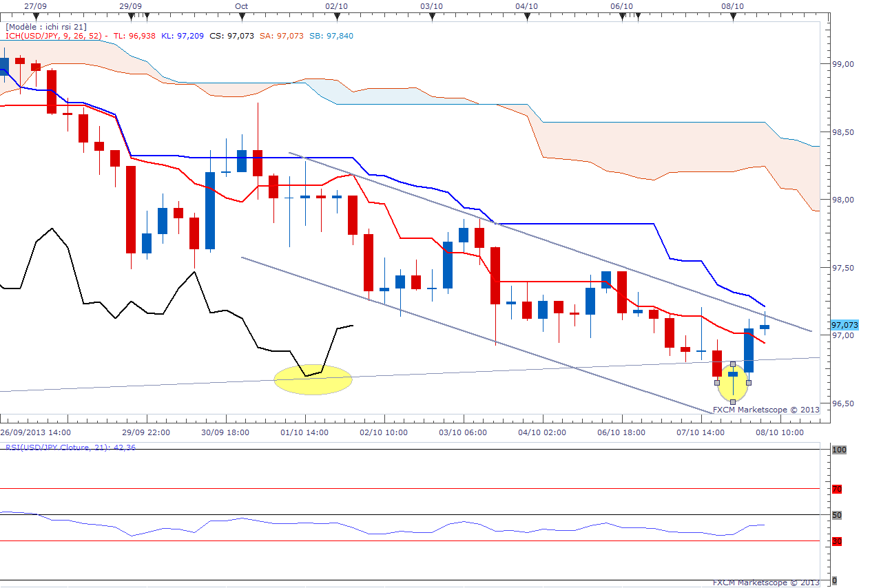
Task: Click the right handle of selected ellipse
Action: pos(749,382)
